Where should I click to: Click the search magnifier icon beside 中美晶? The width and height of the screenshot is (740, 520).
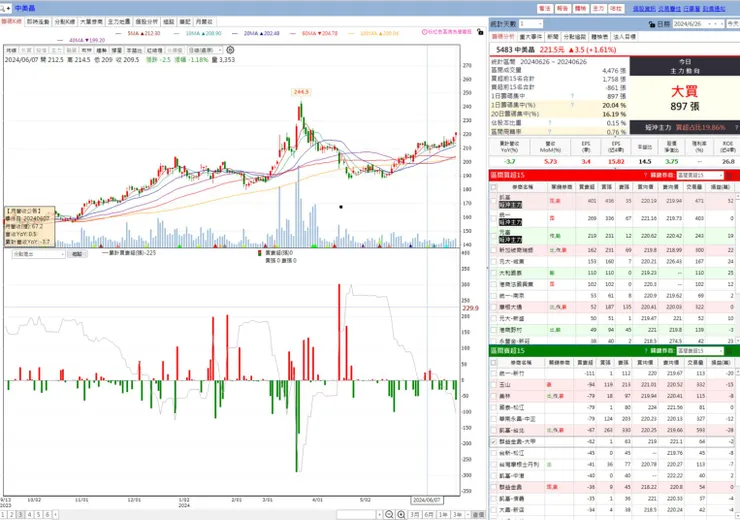coord(3,8)
